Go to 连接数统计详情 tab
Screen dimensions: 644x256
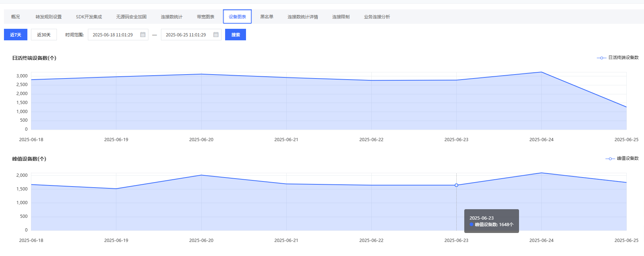(x=303, y=17)
